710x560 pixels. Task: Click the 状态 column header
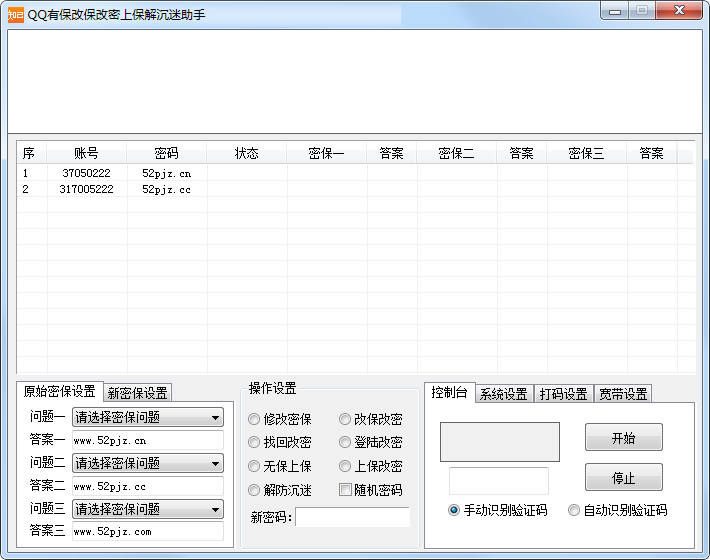click(x=246, y=153)
